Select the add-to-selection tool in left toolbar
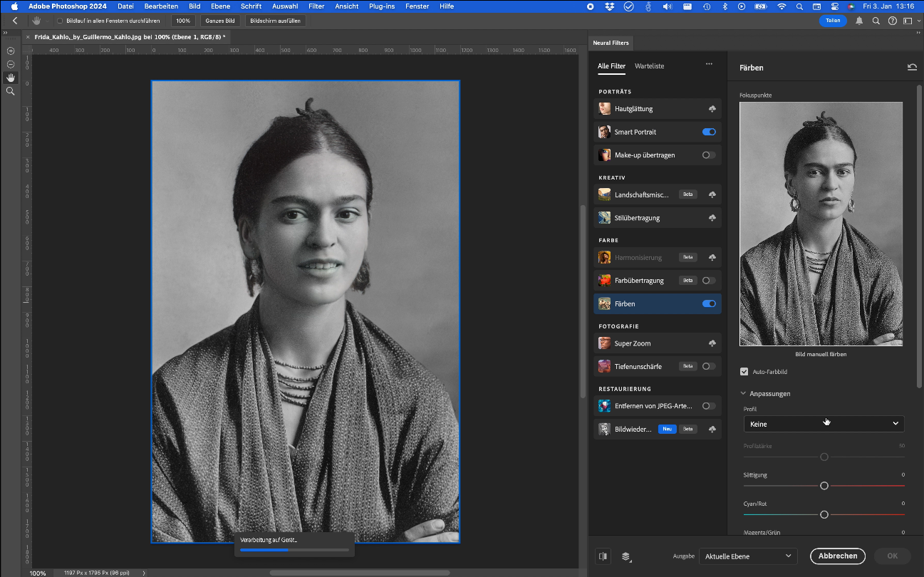The height and width of the screenshot is (577, 924). click(x=11, y=51)
